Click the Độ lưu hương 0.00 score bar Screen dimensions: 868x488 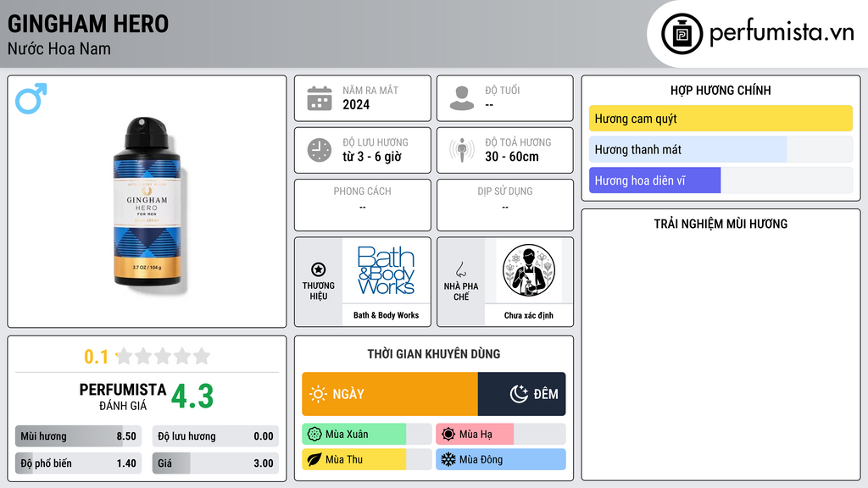click(215, 436)
